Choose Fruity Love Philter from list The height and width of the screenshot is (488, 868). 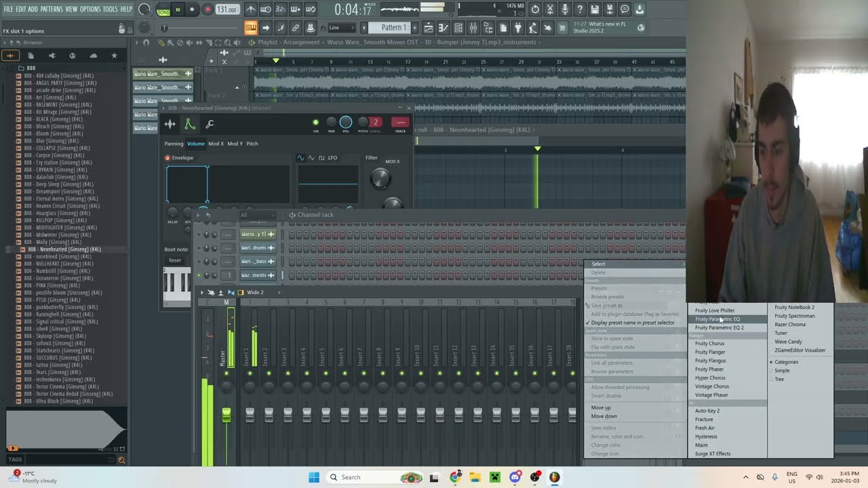(715, 310)
